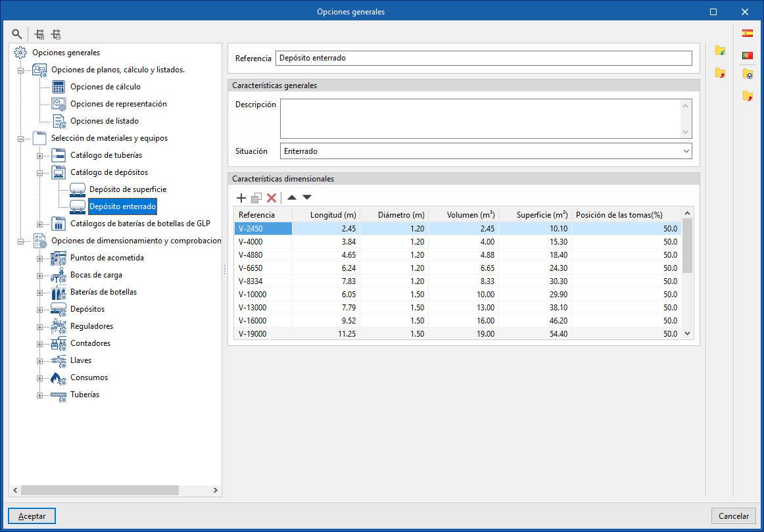Expand the Catálogo de tuberías node
The image size is (764, 532).
[x=39, y=156]
